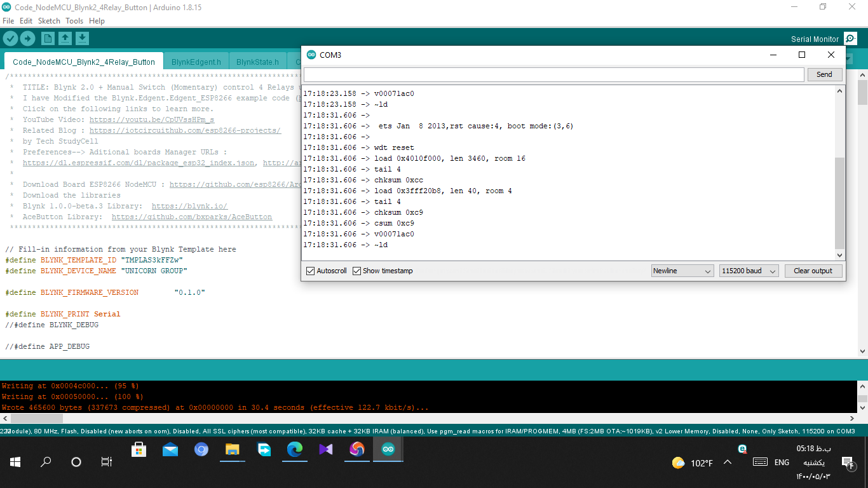The image size is (868, 488).
Task: Disable the Autoscroll checkbox
Action: (x=311, y=271)
